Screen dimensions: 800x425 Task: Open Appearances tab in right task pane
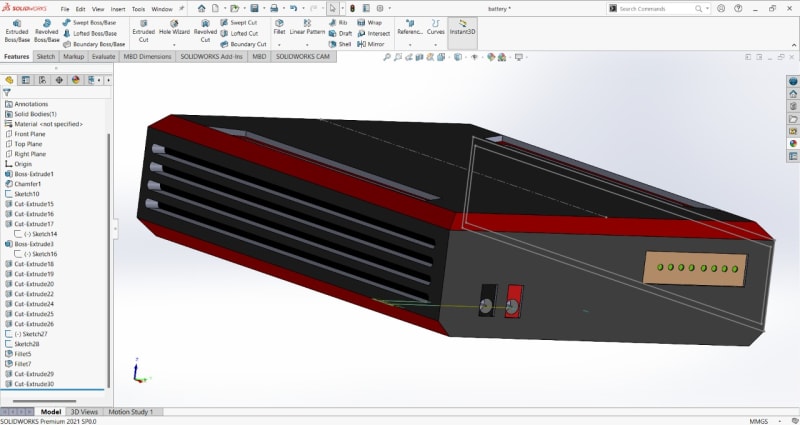pos(793,142)
